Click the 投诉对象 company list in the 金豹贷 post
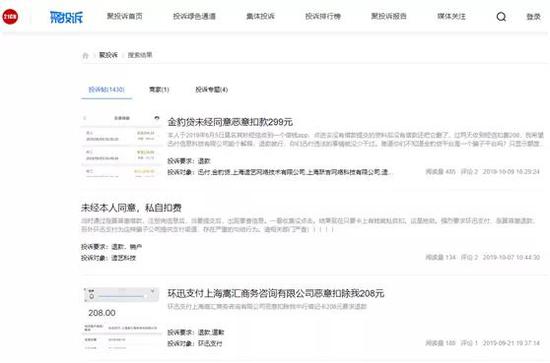Image resolution: width=550 pixels, height=363 pixels. (279, 172)
